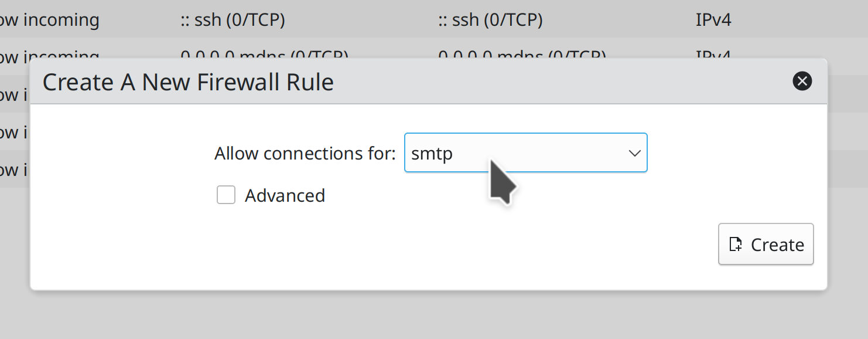Screen dimensions: 868x339
Task: Click the third rule row left of dialog
Action: (x=14, y=94)
